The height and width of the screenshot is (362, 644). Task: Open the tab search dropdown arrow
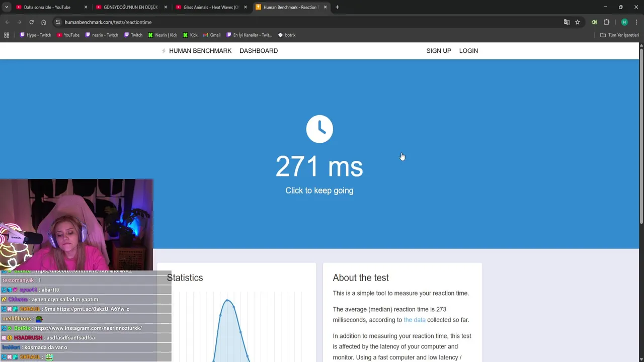7,7
